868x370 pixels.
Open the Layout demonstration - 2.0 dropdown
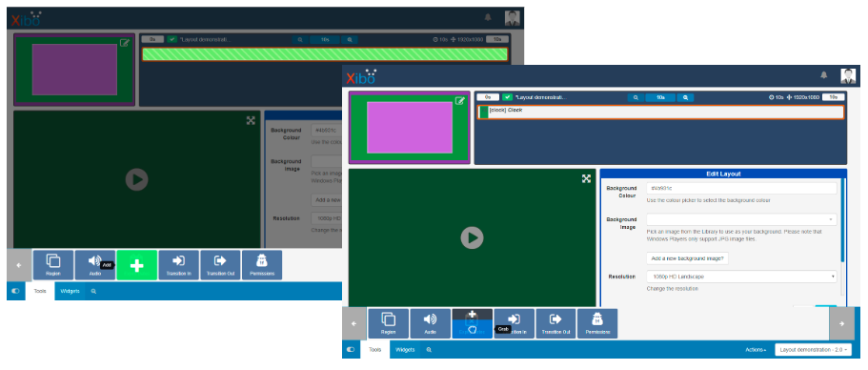point(813,350)
